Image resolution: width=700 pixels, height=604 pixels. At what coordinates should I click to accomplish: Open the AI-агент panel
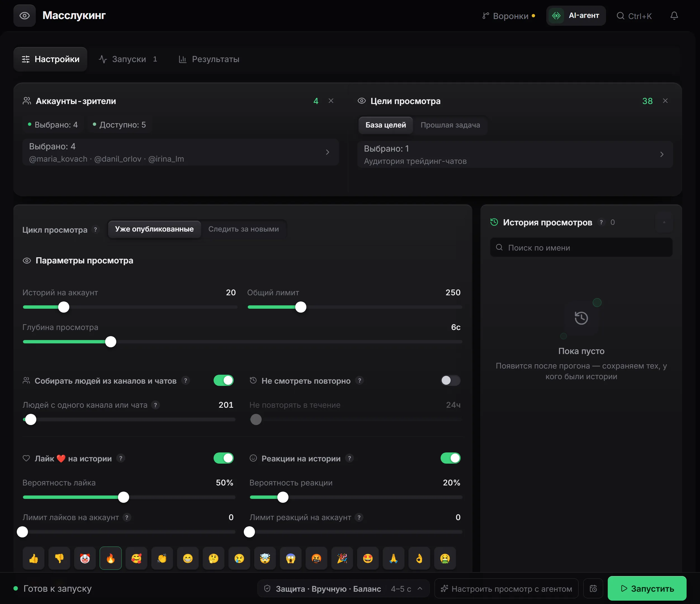576,16
